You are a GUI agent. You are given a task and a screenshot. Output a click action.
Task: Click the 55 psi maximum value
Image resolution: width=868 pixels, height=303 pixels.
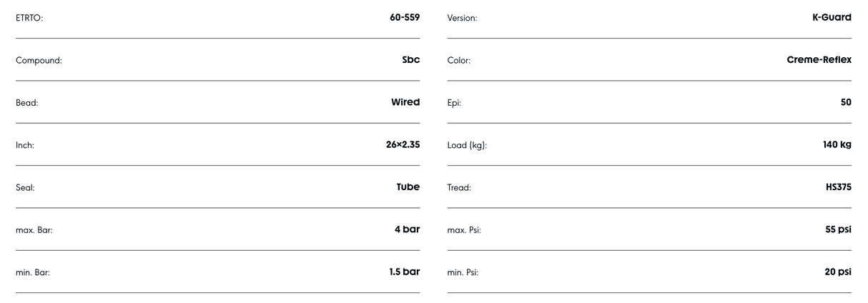(838, 229)
